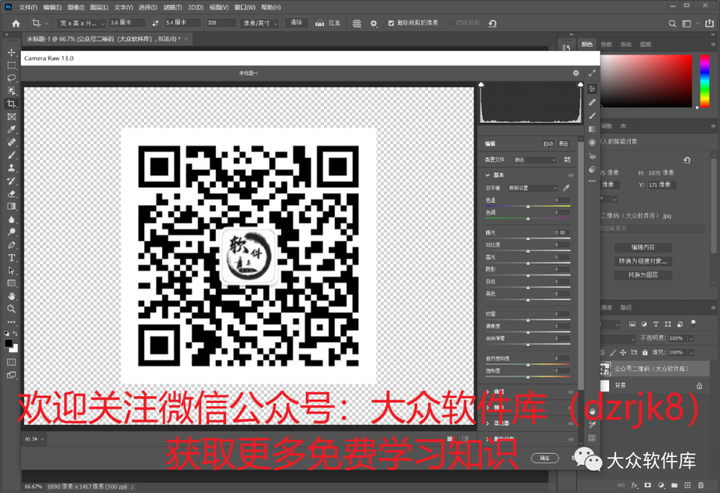The image size is (720, 493).
Task: Switch to the Paths tab
Action: pos(626,308)
